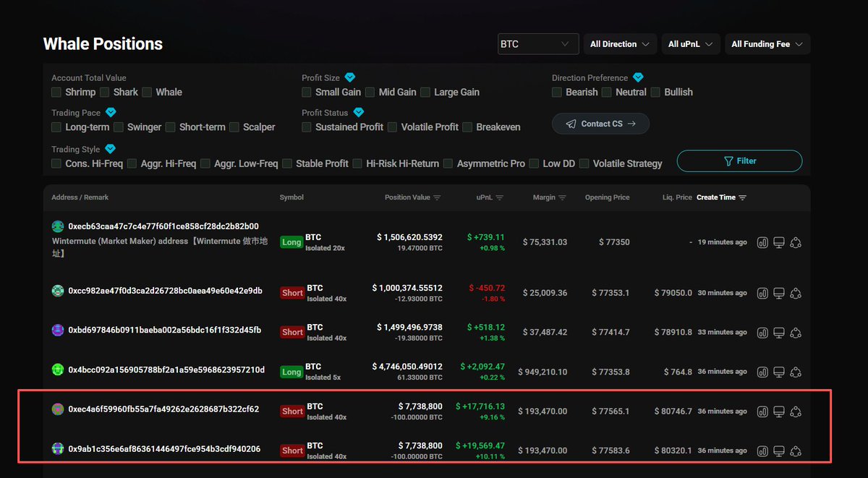
Task: Open the All Funding Fee dropdown
Action: pyautogui.click(x=767, y=44)
